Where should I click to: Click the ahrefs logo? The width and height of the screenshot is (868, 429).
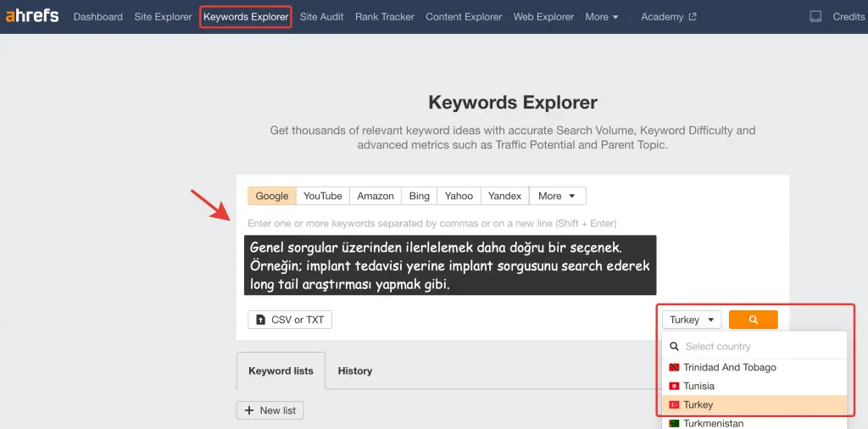click(x=31, y=16)
